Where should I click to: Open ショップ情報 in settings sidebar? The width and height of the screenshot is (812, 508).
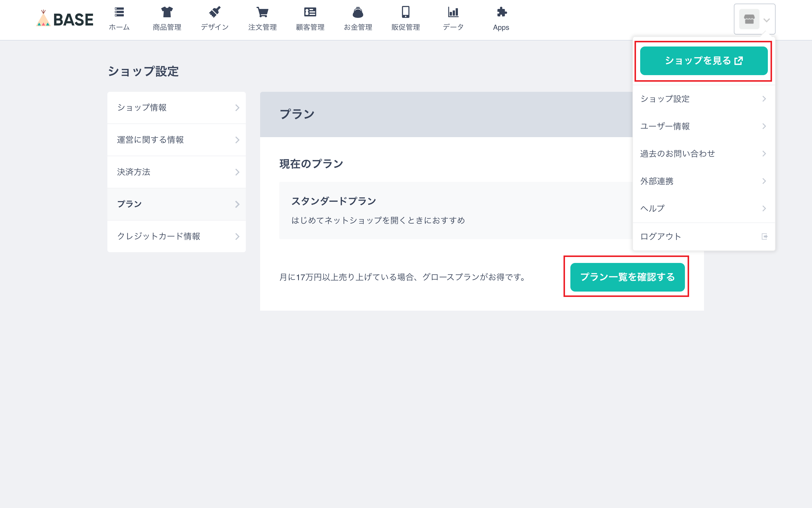pyautogui.click(x=176, y=108)
